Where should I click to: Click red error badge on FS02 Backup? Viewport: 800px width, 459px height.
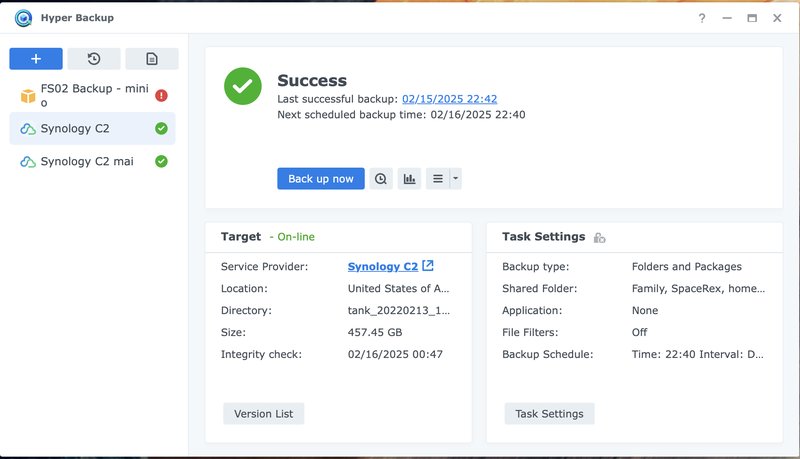161,95
